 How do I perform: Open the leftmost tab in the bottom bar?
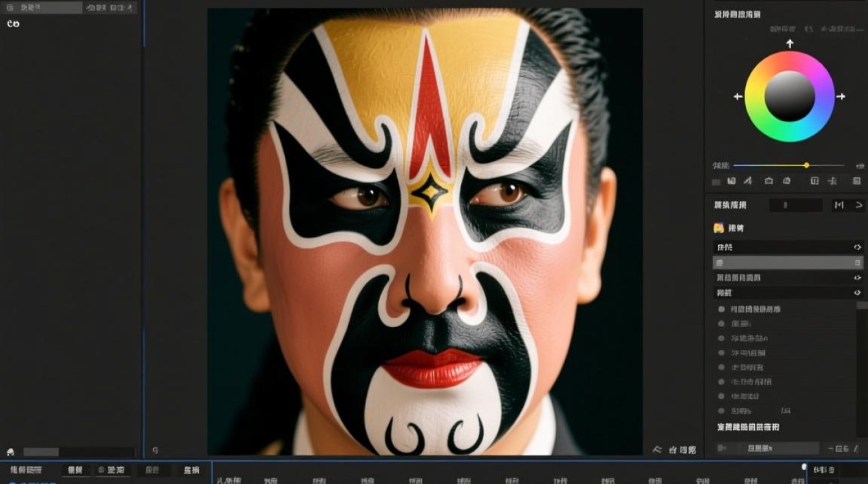[25, 470]
